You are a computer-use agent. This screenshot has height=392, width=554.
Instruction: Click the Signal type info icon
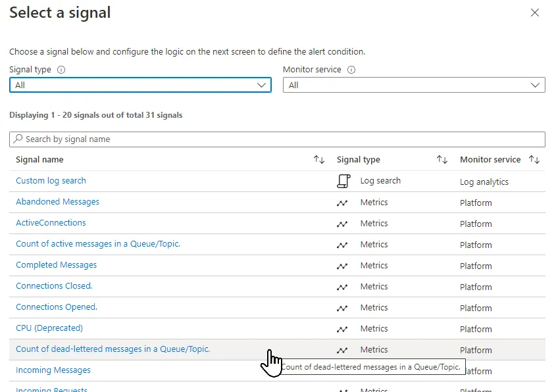point(61,70)
